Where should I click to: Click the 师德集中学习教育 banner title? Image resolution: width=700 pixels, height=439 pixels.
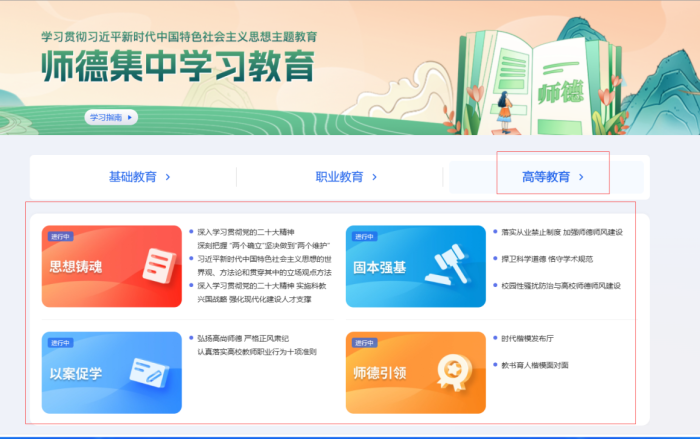178,67
